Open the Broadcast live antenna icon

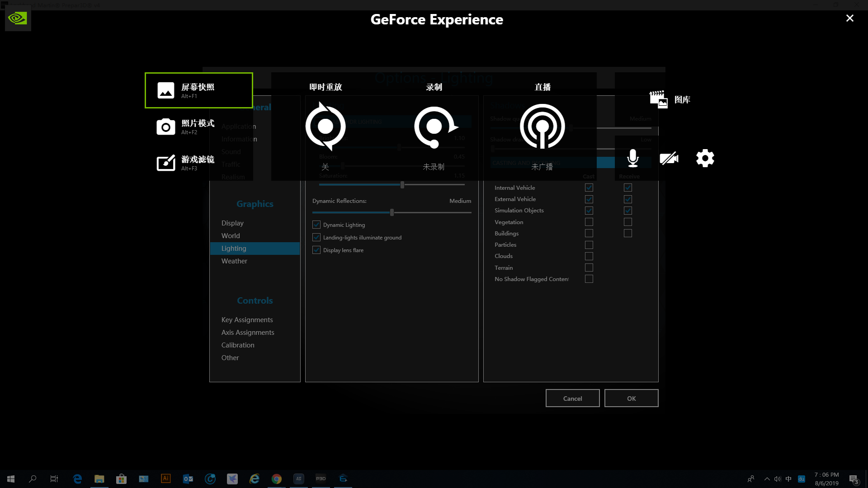coord(542,127)
